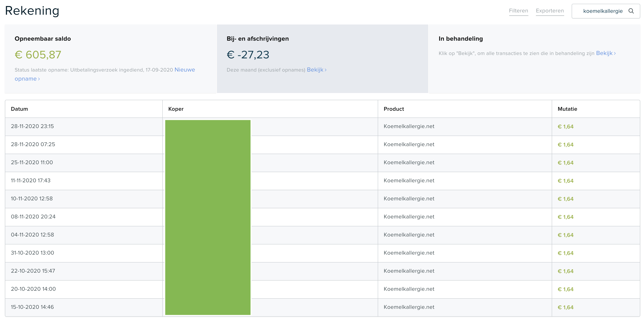Select the In behandeling card
644x322 pixels.
click(534, 59)
